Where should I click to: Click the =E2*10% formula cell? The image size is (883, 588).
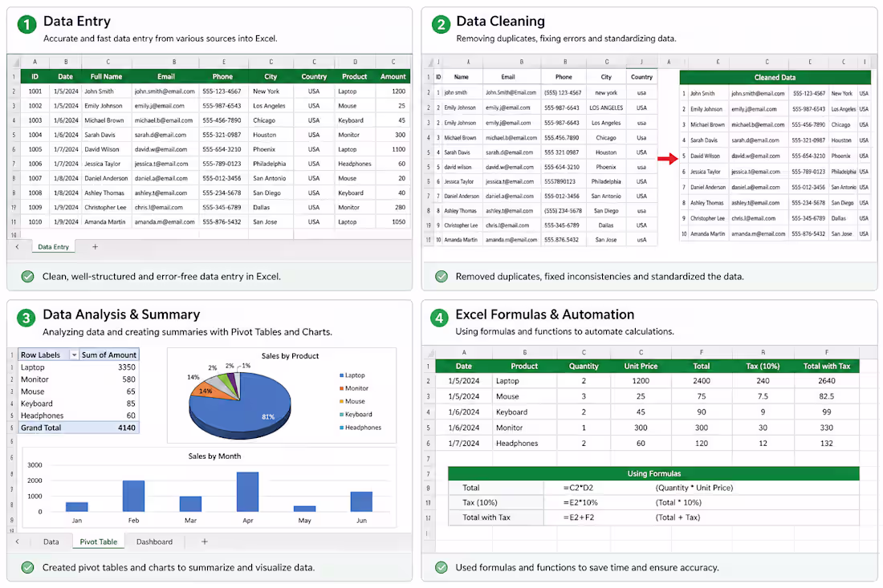(x=580, y=502)
